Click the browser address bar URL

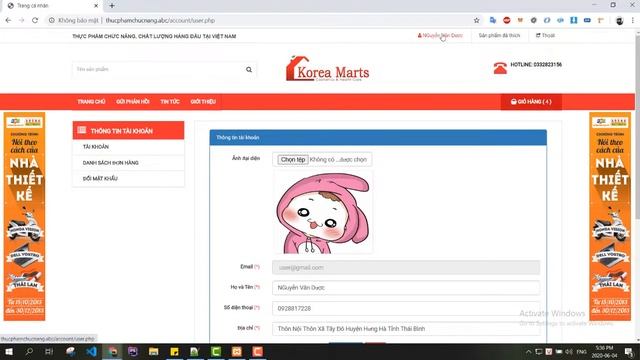pyautogui.click(x=160, y=20)
